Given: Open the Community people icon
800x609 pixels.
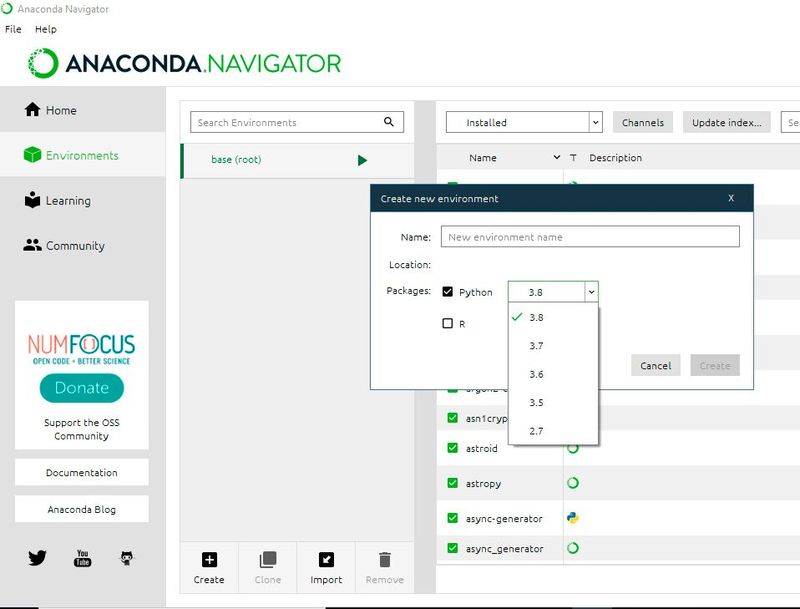Looking at the screenshot, I should (32, 245).
